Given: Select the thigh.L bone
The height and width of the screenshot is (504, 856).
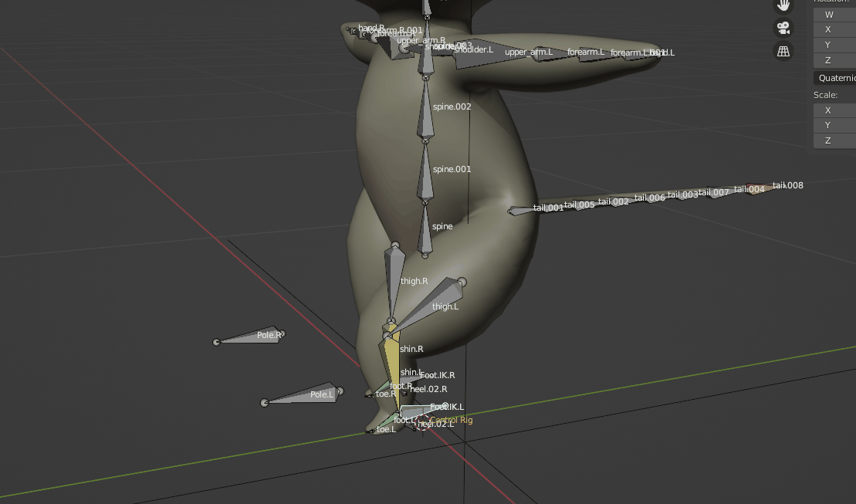Looking at the screenshot, I should tap(434, 305).
